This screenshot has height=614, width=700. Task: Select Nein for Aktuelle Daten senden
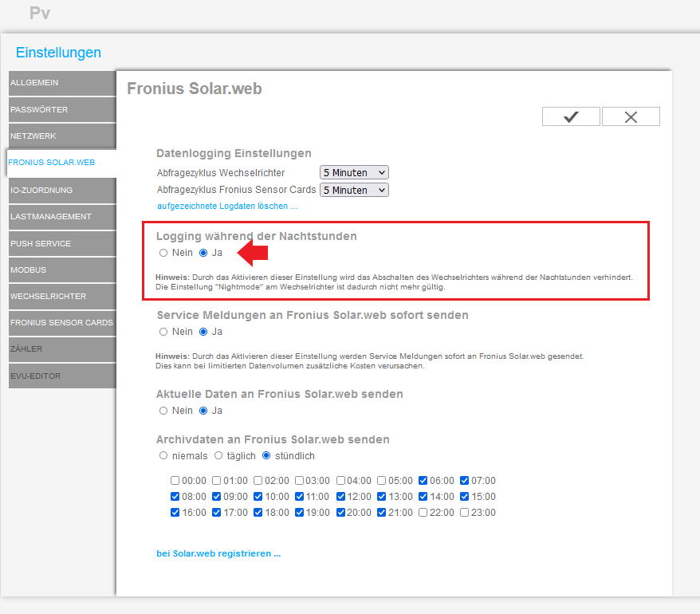(163, 411)
